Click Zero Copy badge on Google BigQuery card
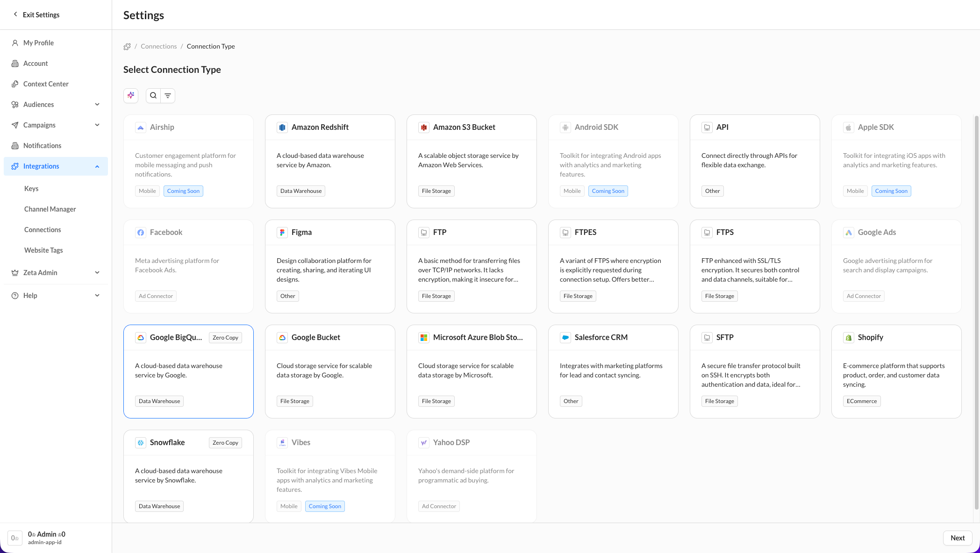980x553 pixels. coord(225,338)
